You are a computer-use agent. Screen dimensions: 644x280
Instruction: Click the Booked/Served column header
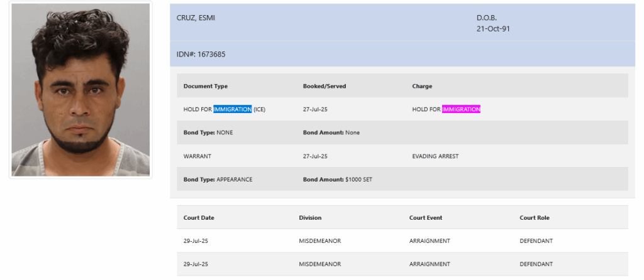(325, 86)
